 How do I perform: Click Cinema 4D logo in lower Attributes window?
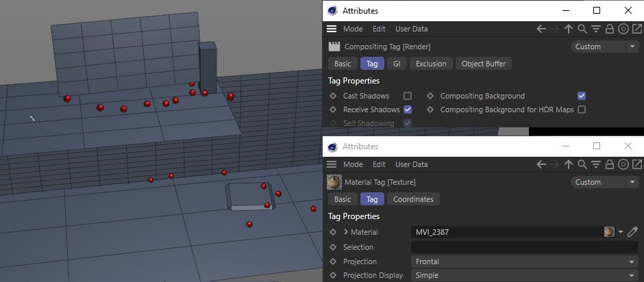[x=333, y=146]
